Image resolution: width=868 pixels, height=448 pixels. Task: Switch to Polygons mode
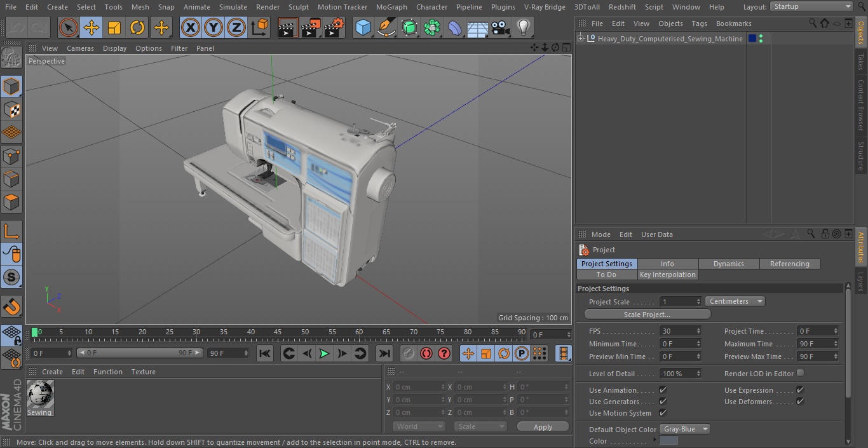pos(11,202)
